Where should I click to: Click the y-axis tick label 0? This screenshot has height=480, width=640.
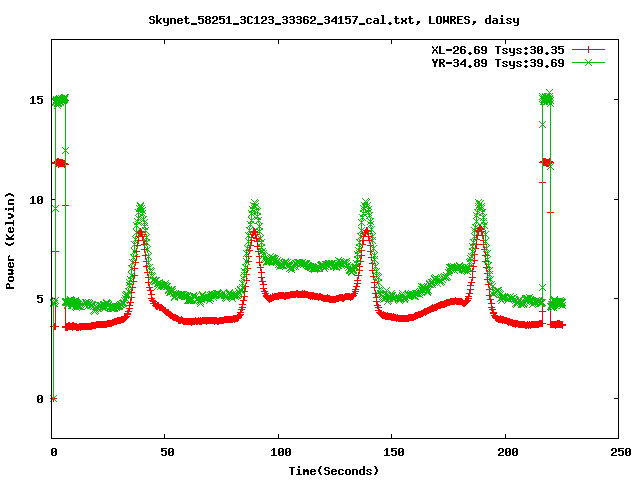click(x=40, y=399)
